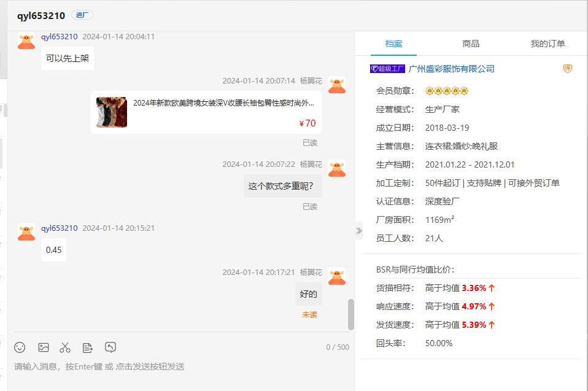
Task: Click the member medals icons
Action: click(x=447, y=91)
